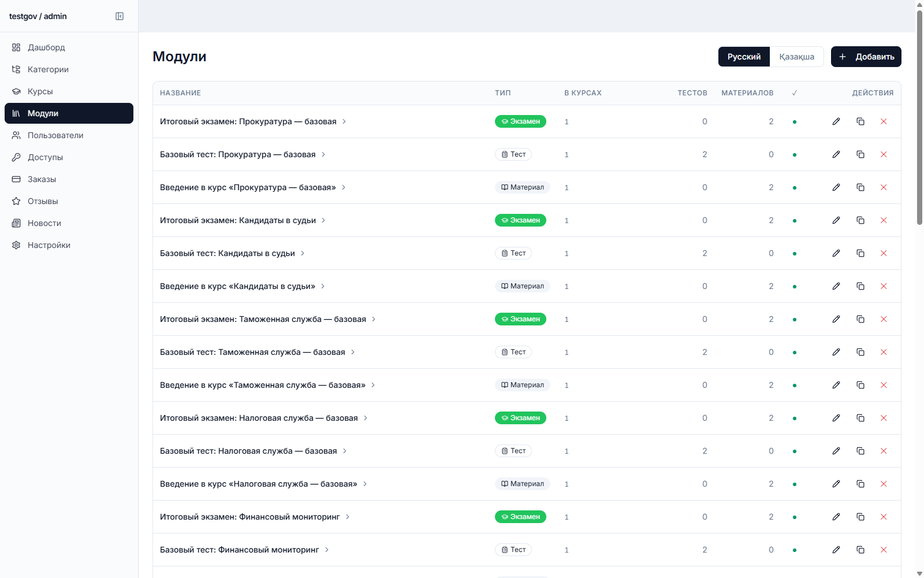Toggle status dot for 'Базовый тест: Таможенная служба'
924x578 pixels.
point(795,353)
